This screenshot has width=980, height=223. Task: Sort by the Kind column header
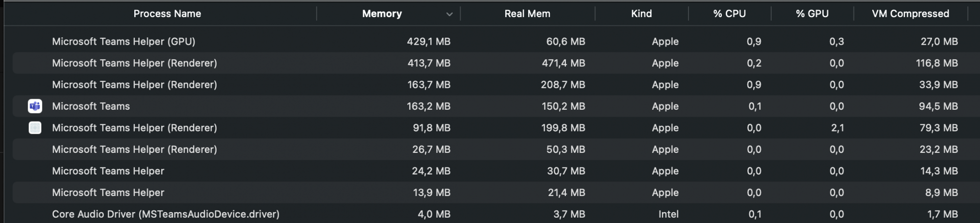tap(641, 14)
